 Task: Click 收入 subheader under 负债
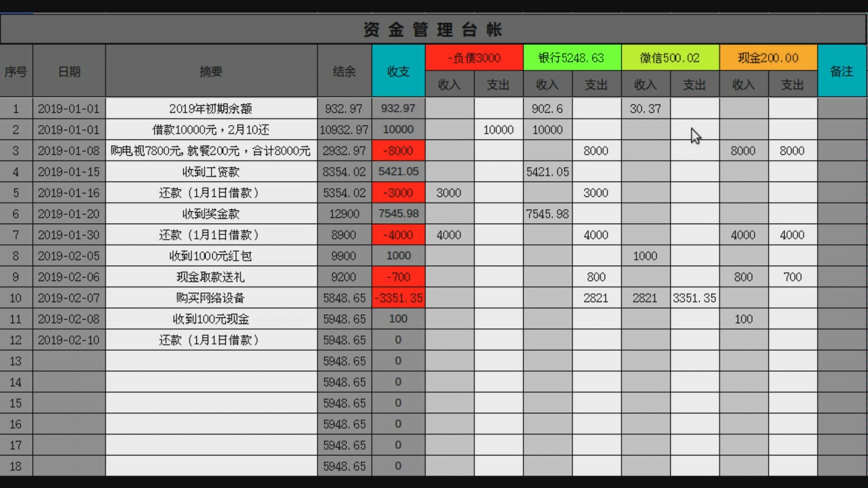tap(449, 84)
